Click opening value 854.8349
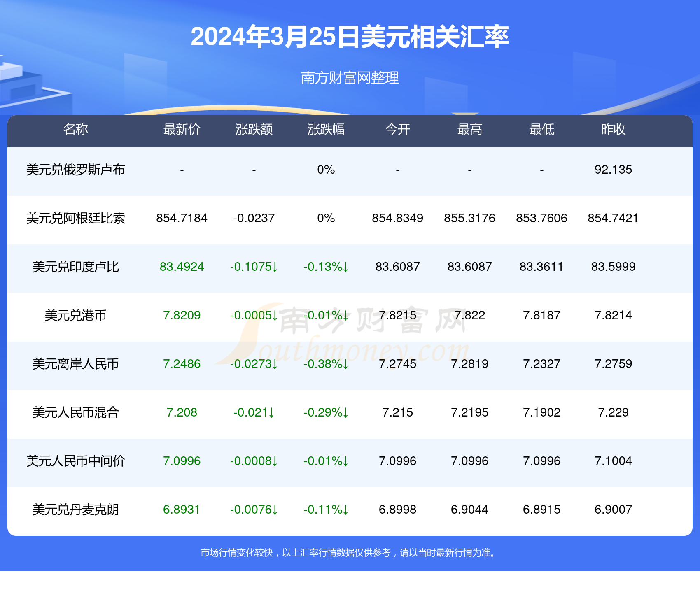This screenshot has width=700, height=605. (x=398, y=218)
